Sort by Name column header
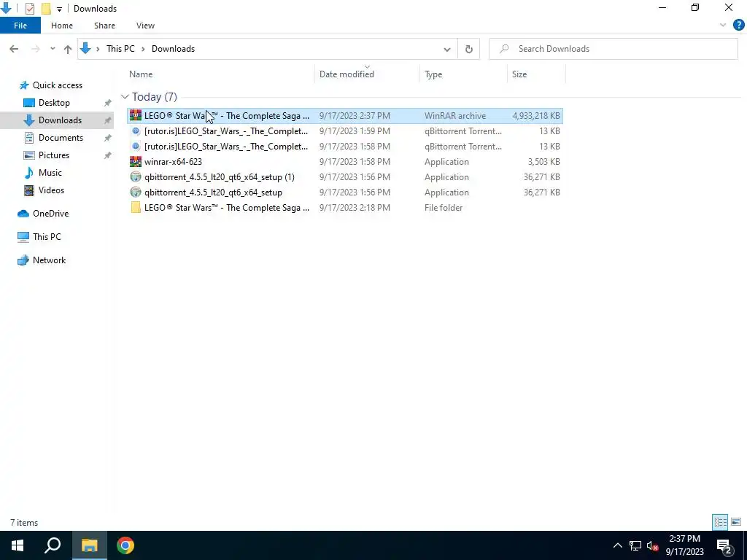Image resolution: width=747 pixels, height=560 pixels. coord(141,74)
